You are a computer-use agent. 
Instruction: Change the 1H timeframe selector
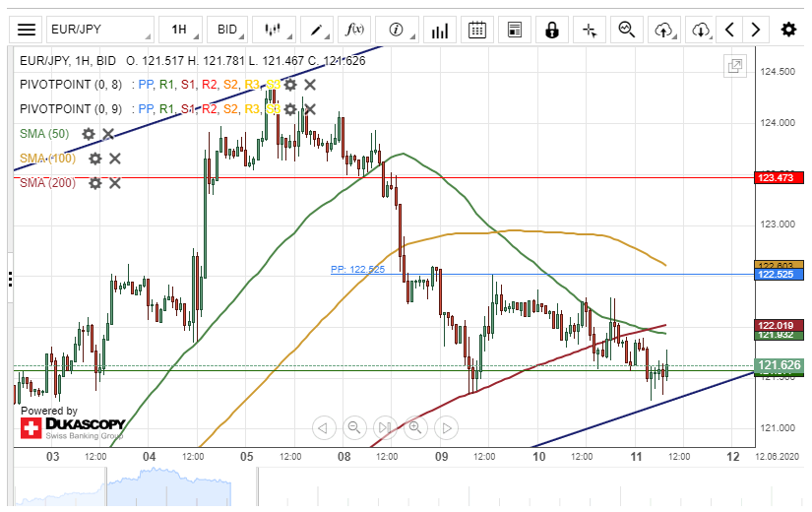pos(181,30)
